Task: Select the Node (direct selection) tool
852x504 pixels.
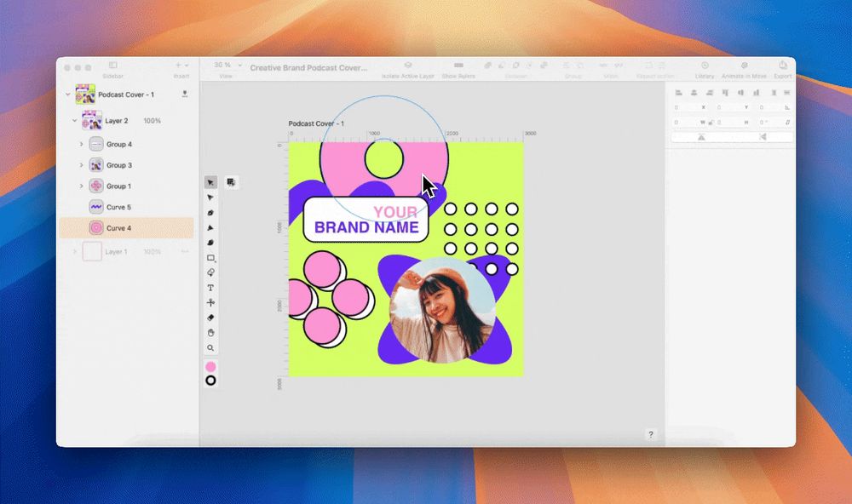Action: pos(210,198)
